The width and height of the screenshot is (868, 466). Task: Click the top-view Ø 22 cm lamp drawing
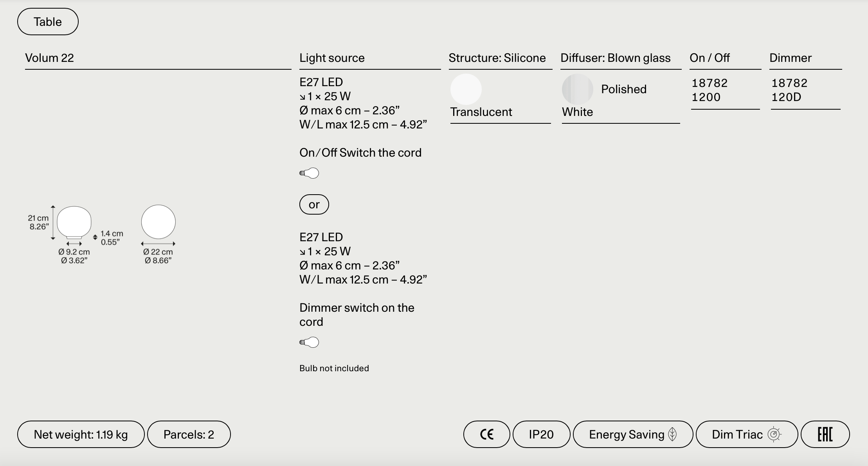pos(158,222)
